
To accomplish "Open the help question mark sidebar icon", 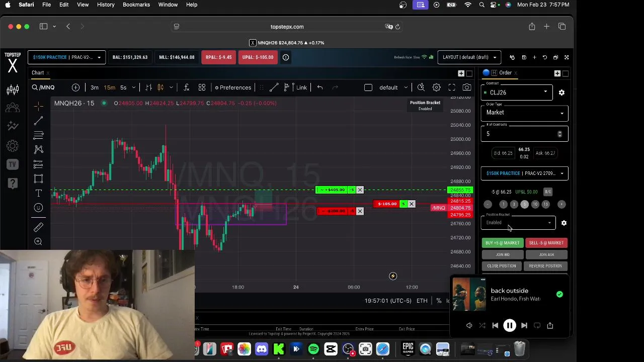I will [x=13, y=183].
